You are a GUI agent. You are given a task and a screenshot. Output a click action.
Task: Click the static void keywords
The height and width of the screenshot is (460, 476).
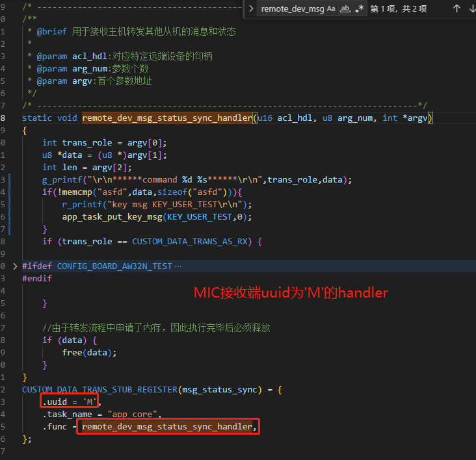coord(49,118)
